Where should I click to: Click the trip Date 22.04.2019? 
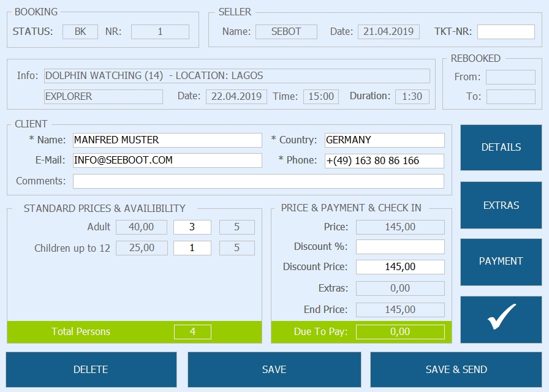pyautogui.click(x=237, y=97)
